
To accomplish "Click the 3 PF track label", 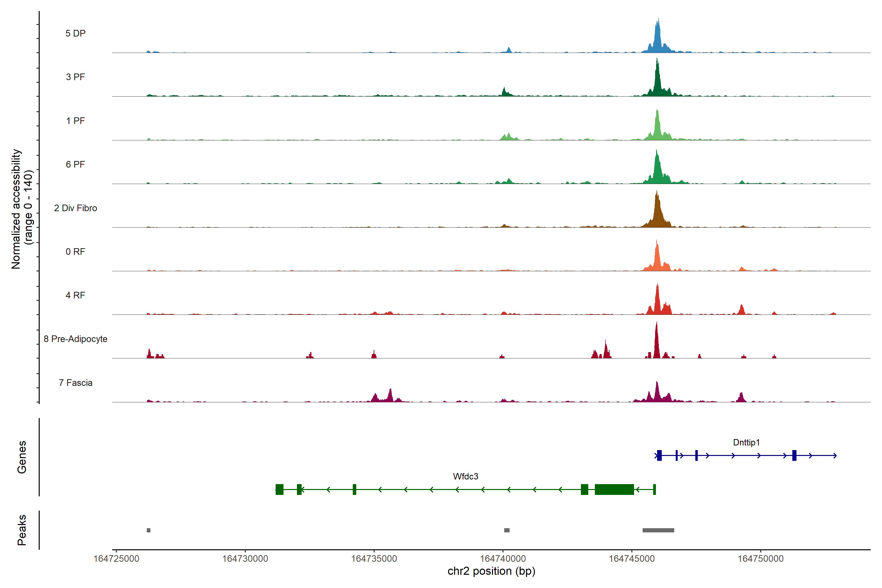I will coord(75,77).
